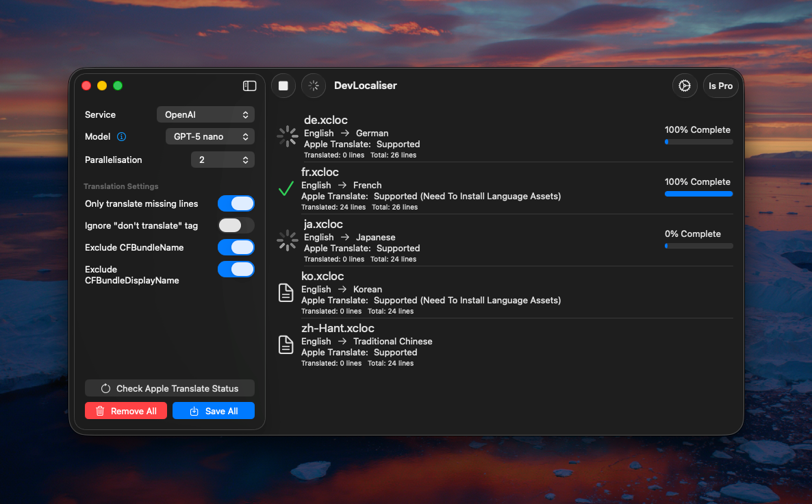This screenshot has height=504, width=812.
Task: Click the document icon beside zh-Hant.xcloc
Action: (286, 344)
